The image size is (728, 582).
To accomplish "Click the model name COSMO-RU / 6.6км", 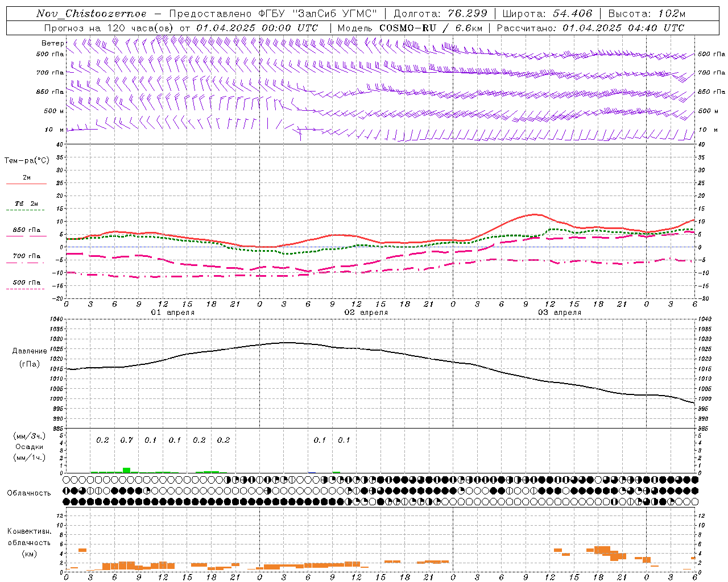I will point(431,28).
